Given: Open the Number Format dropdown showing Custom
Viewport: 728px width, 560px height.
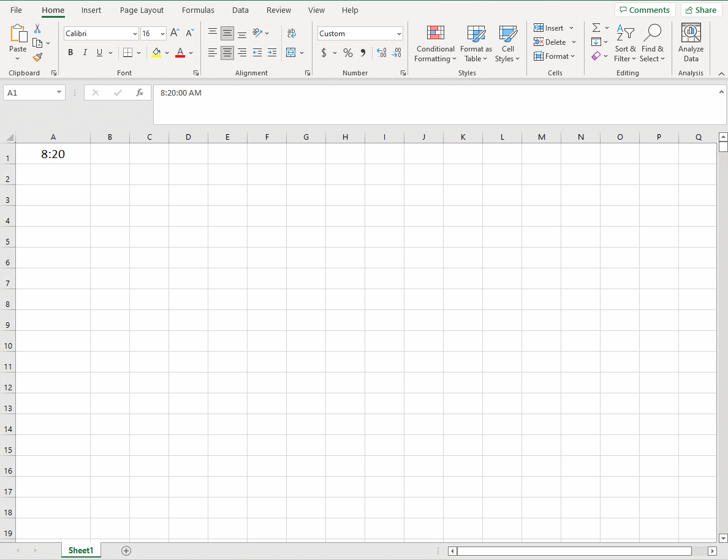Looking at the screenshot, I should click(x=360, y=33).
